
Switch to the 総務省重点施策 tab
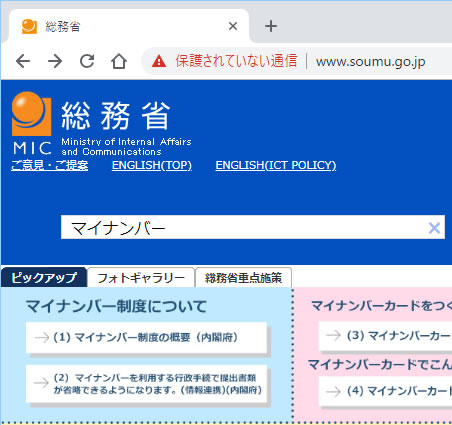coord(243,278)
